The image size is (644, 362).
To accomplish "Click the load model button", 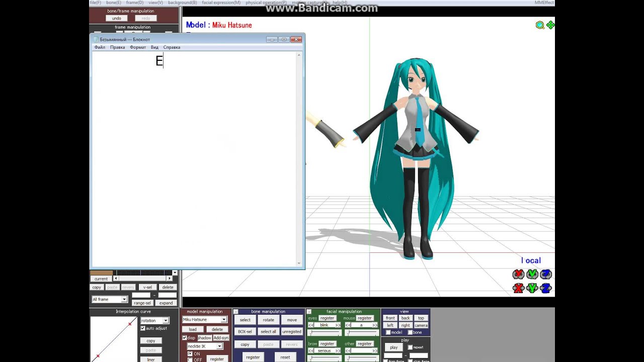I will click(x=193, y=329).
